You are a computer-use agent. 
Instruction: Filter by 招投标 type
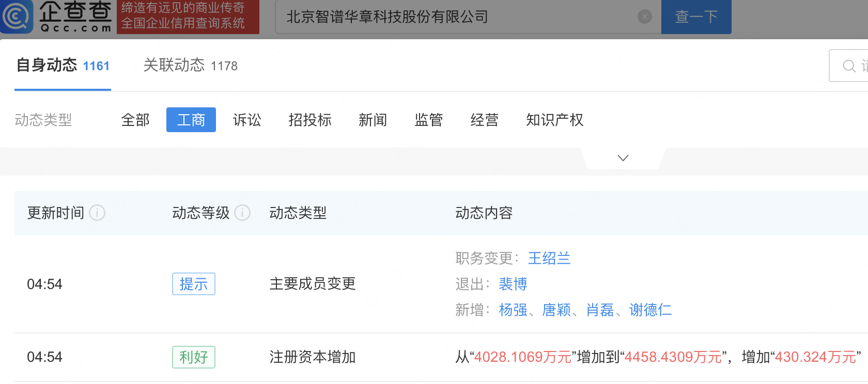click(310, 120)
